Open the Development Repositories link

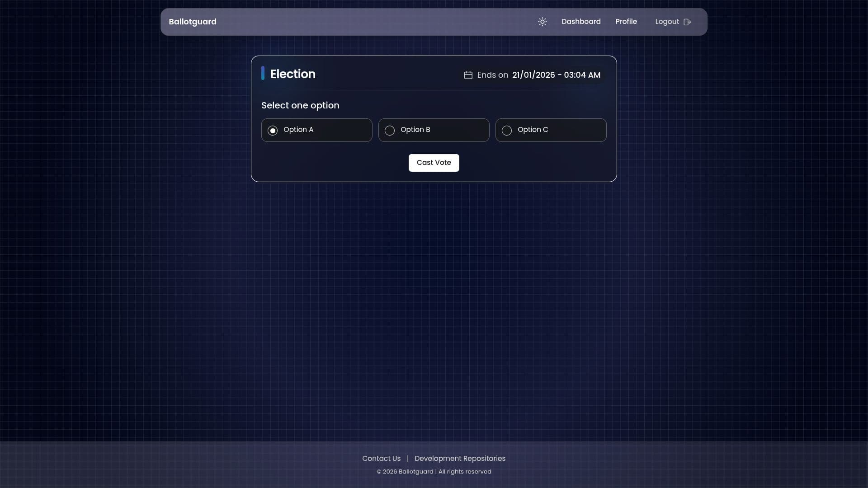[459, 458]
